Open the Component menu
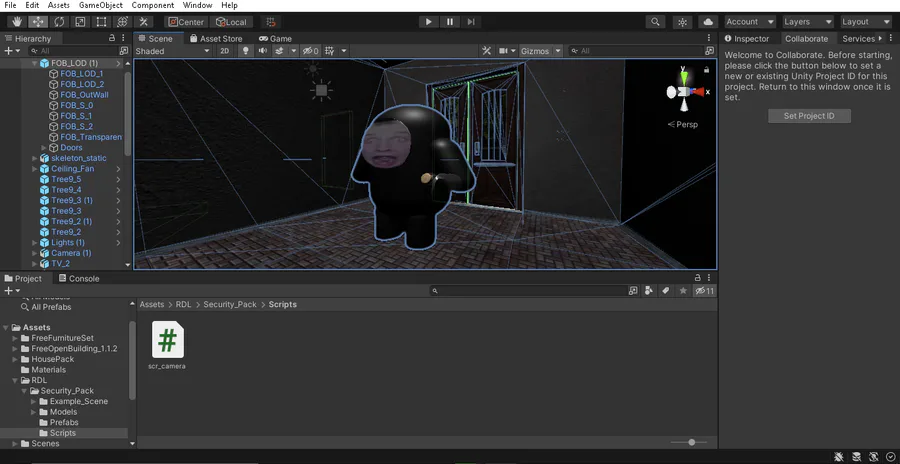Image resolution: width=900 pixels, height=464 pixels. tap(153, 5)
